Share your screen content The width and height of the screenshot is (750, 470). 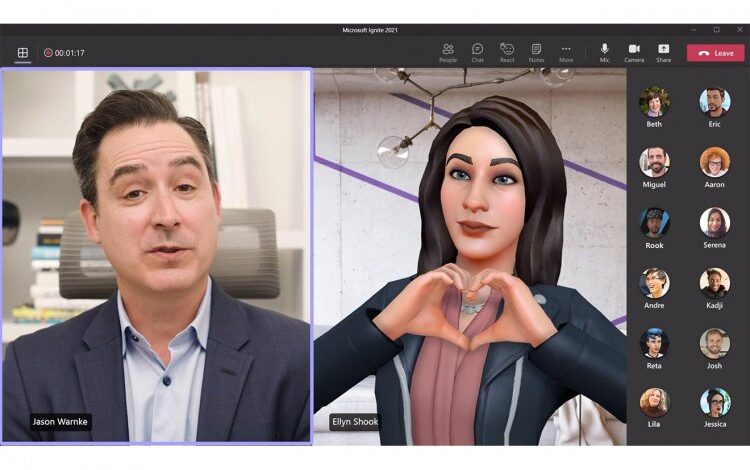663,52
